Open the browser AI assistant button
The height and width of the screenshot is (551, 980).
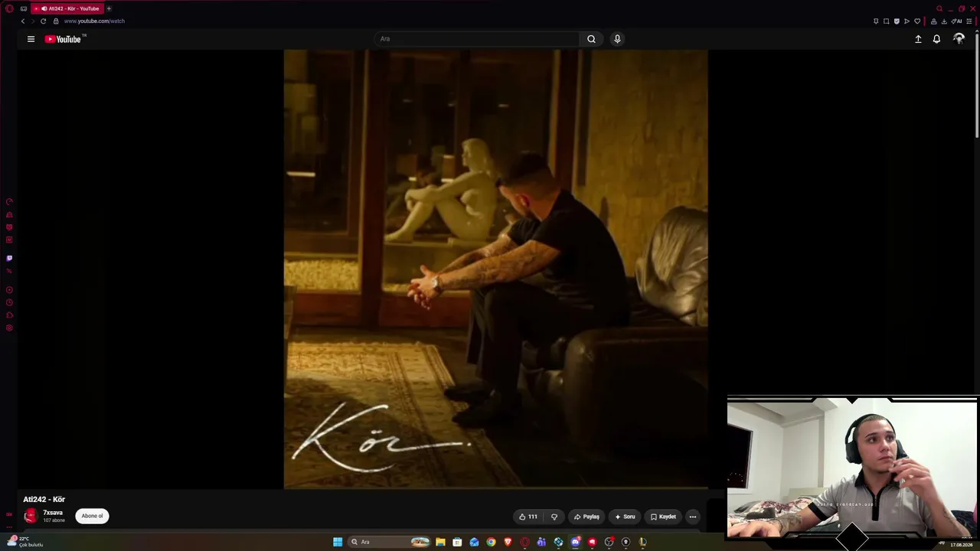tap(957, 21)
